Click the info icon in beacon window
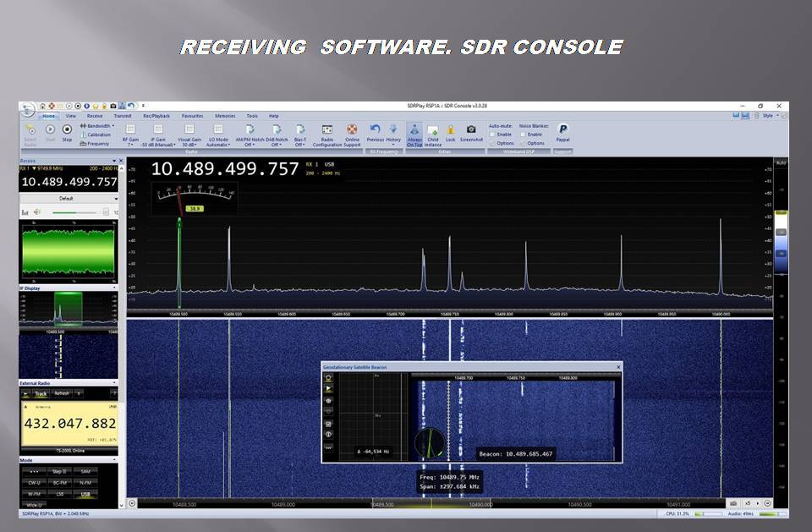 point(328,435)
